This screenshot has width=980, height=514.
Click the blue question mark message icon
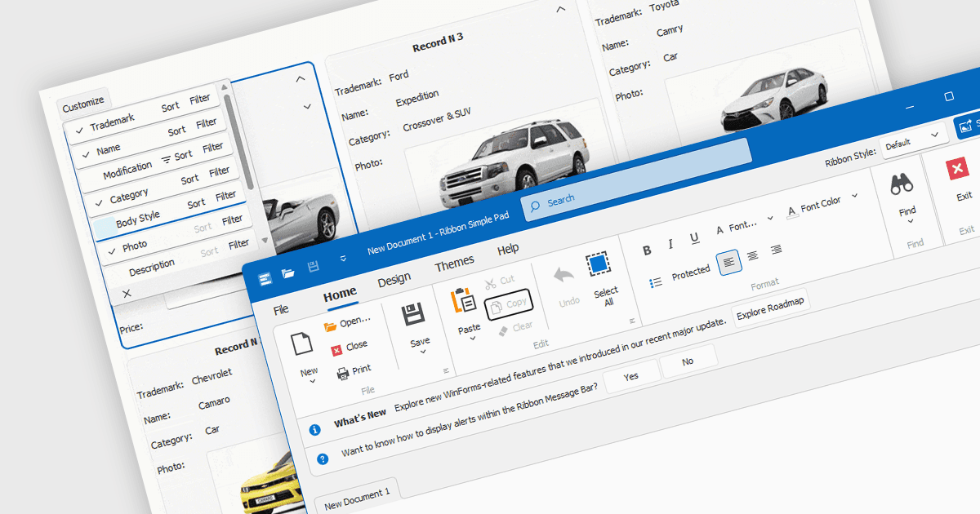click(323, 459)
